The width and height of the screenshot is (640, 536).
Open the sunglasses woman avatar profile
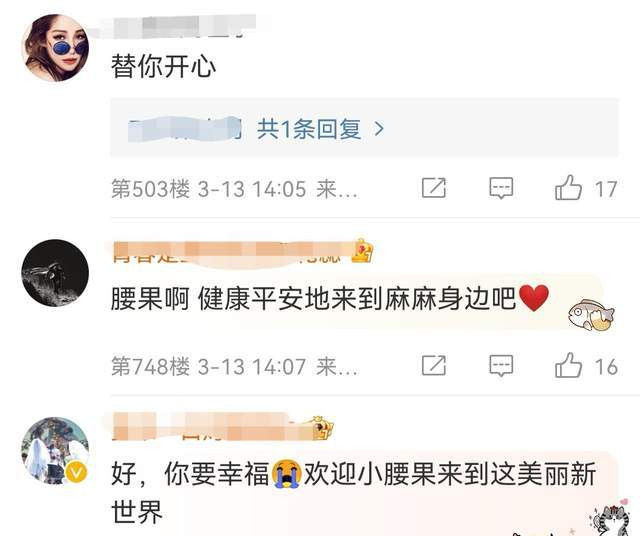tap(55, 48)
